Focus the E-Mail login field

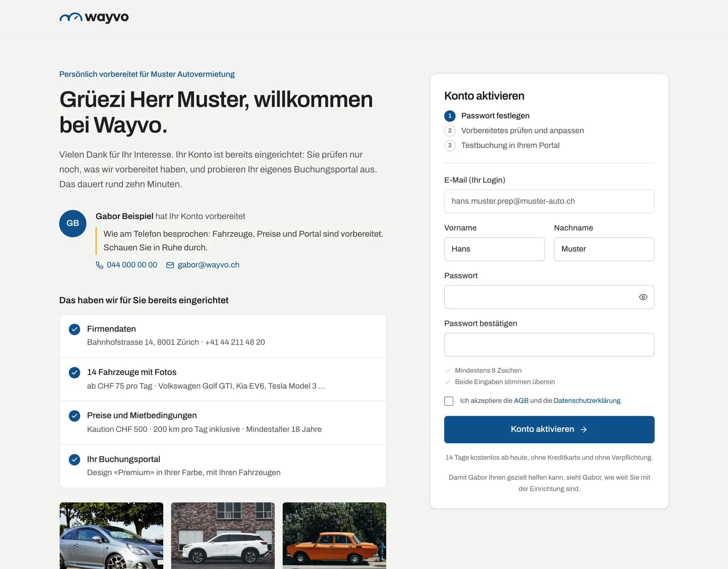pyautogui.click(x=549, y=201)
